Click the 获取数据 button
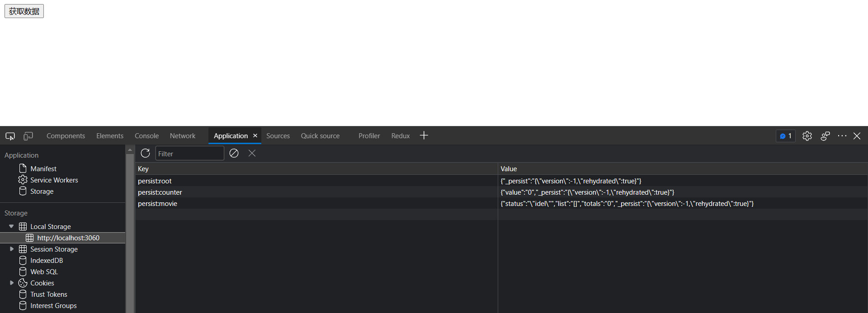Screen dimensions: 868x313 coord(24,11)
